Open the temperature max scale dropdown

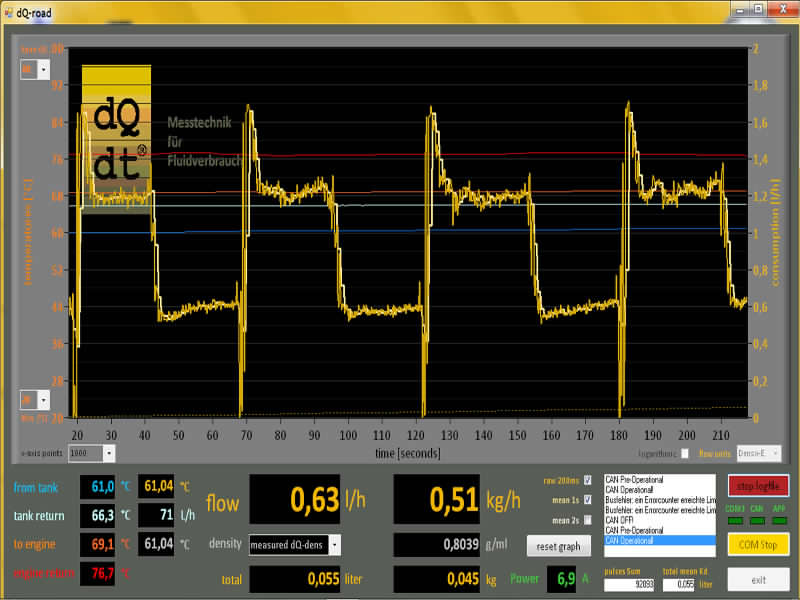click(x=43, y=70)
